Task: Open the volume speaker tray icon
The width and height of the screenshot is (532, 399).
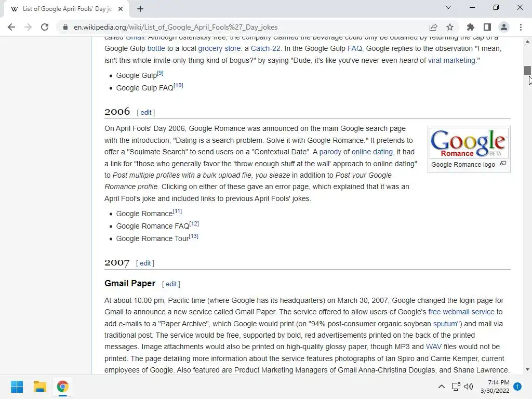Action: [x=469, y=387]
